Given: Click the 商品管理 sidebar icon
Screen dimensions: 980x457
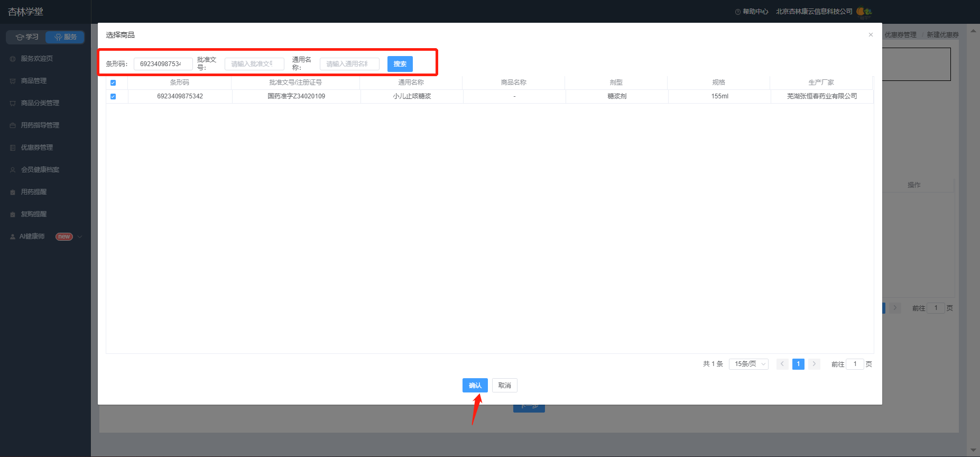Looking at the screenshot, I should pyautogui.click(x=13, y=81).
